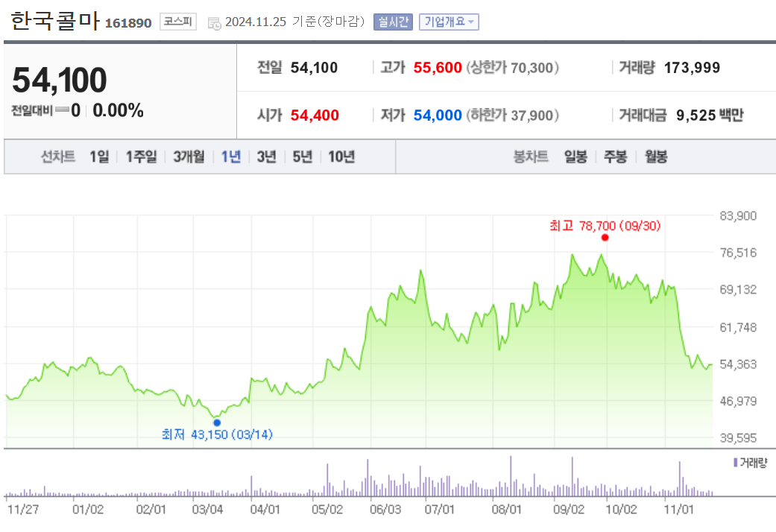Click the 상한가 70,300 text
Viewport: 776px width, 532px height.
click(x=513, y=68)
